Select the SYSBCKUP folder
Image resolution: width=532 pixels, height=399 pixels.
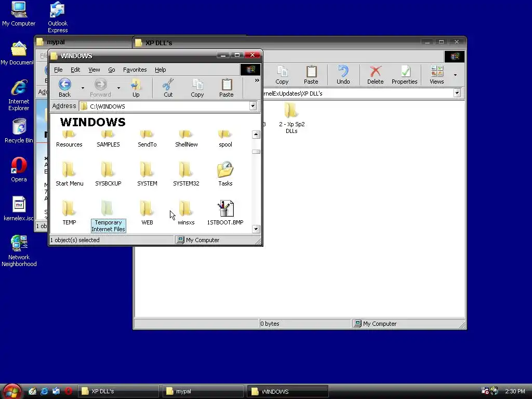pyautogui.click(x=108, y=174)
